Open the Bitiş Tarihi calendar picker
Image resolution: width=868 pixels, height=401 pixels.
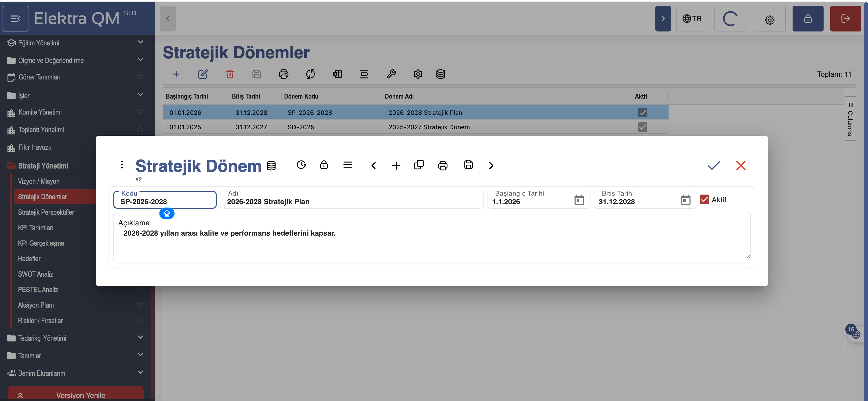click(685, 200)
